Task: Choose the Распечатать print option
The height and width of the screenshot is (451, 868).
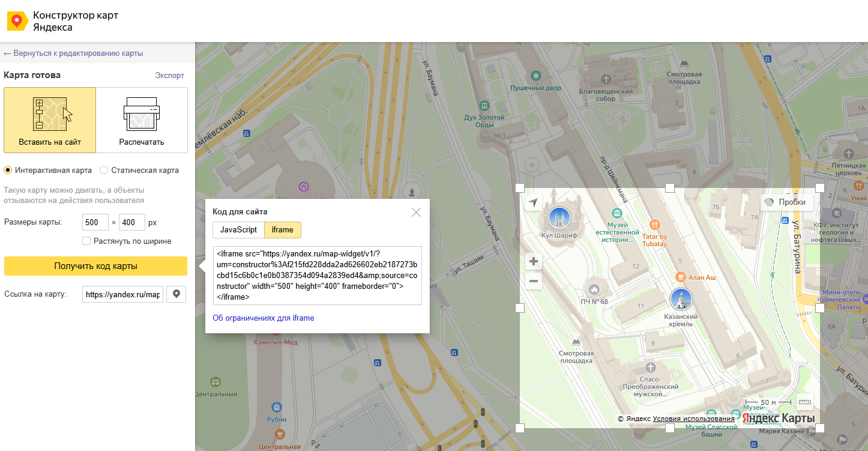Action: pyautogui.click(x=142, y=120)
